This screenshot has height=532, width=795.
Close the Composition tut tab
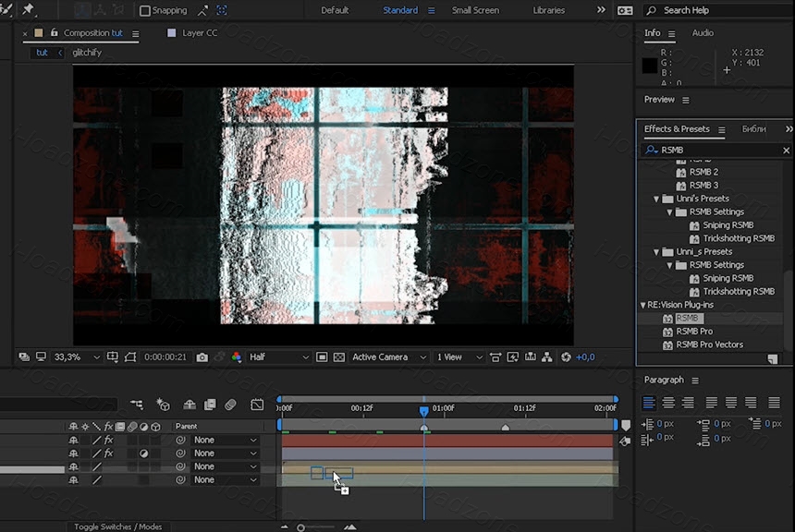(25, 34)
